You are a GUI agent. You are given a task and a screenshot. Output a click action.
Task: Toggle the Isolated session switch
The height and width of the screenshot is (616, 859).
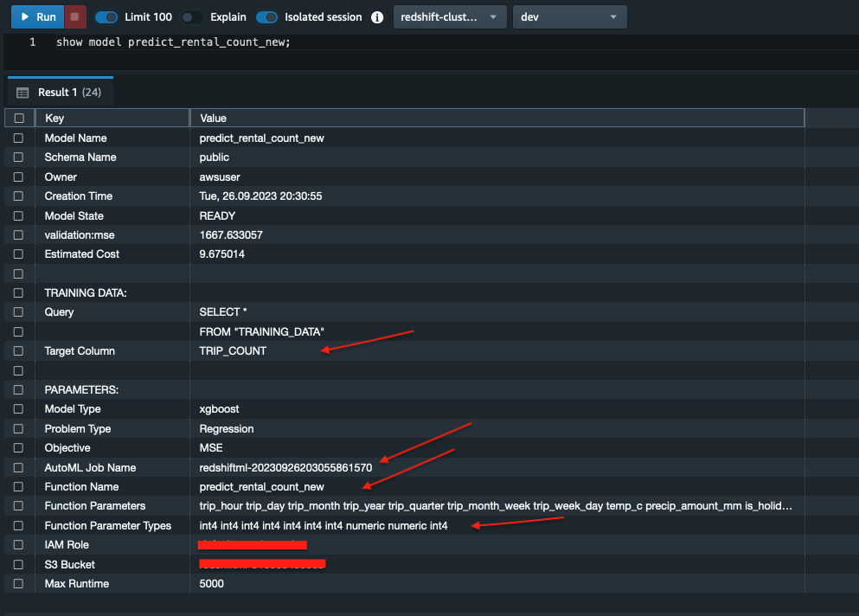click(x=266, y=17)
